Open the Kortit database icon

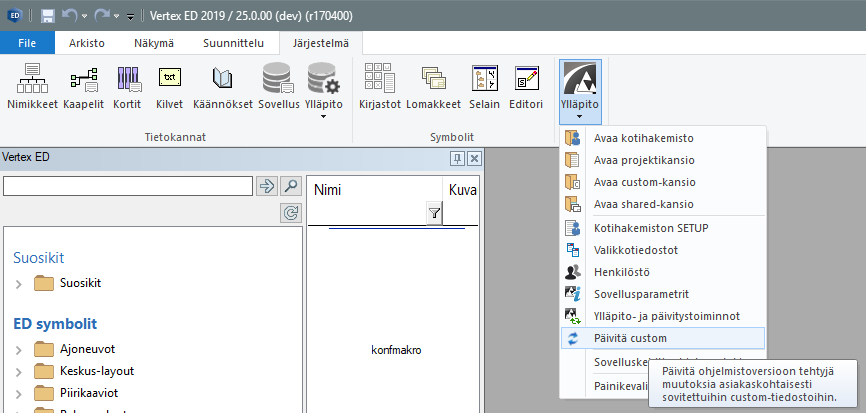pos(128,86)
